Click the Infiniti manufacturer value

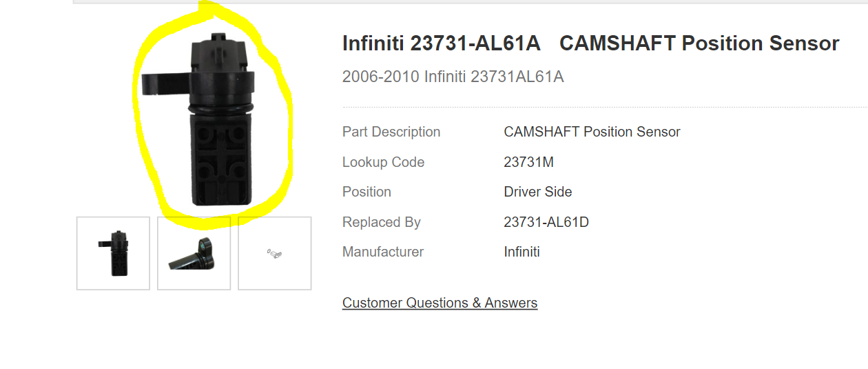521,252
